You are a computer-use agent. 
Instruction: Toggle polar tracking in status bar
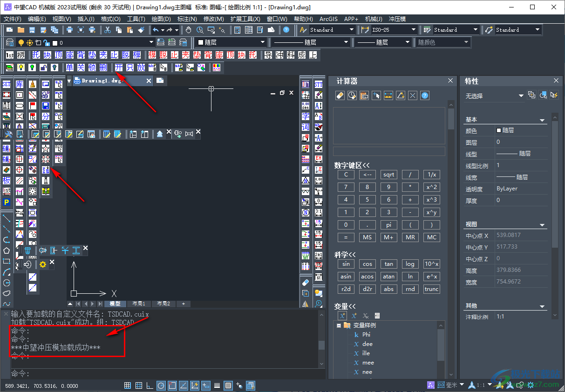(161, 385)
